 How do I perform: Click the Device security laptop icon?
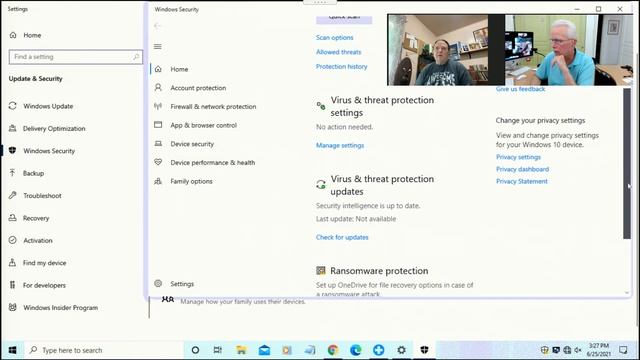(x=158, y=143)
